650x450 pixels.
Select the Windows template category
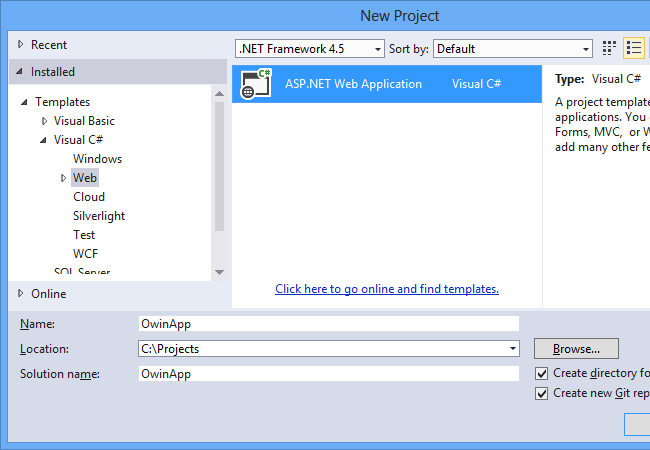(x=97, y=159)
